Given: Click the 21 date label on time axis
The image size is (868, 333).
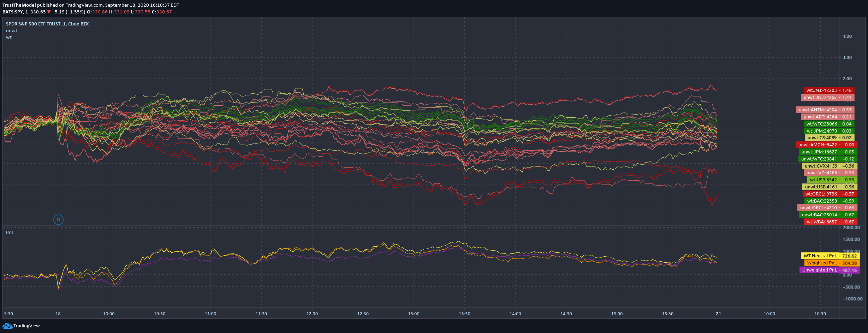Looking at the screenshot, I should 718,314.
